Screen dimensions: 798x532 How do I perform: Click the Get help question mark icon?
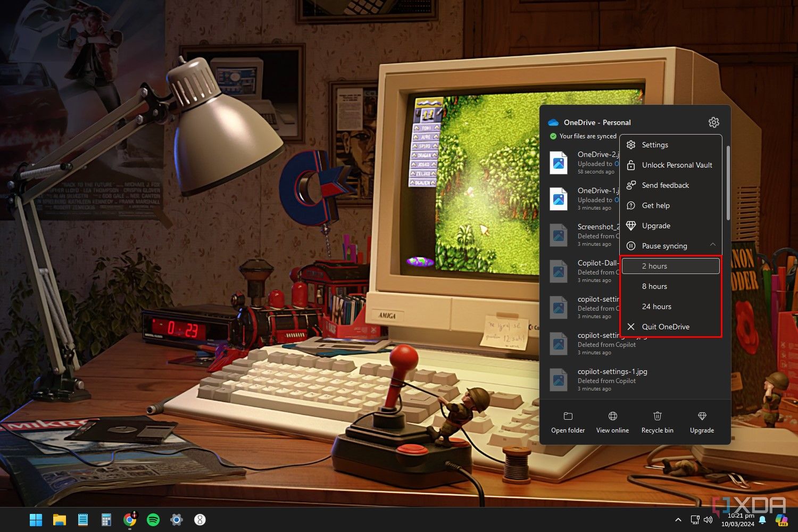pos(631,205)
